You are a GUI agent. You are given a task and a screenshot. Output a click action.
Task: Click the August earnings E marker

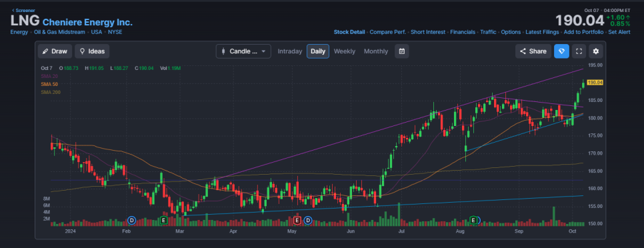point(473,221)
